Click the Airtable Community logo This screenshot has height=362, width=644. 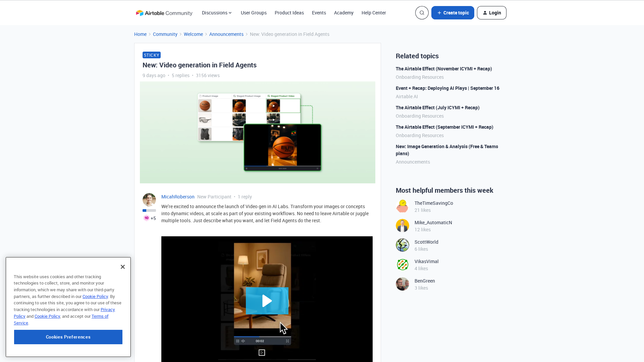click(164, 13)
